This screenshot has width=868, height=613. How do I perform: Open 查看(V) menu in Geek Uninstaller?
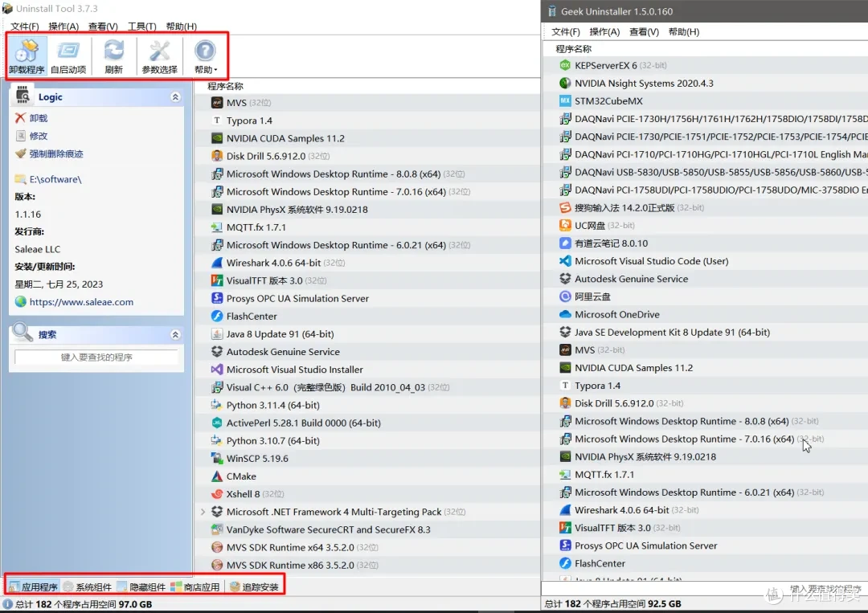(644, 31)
